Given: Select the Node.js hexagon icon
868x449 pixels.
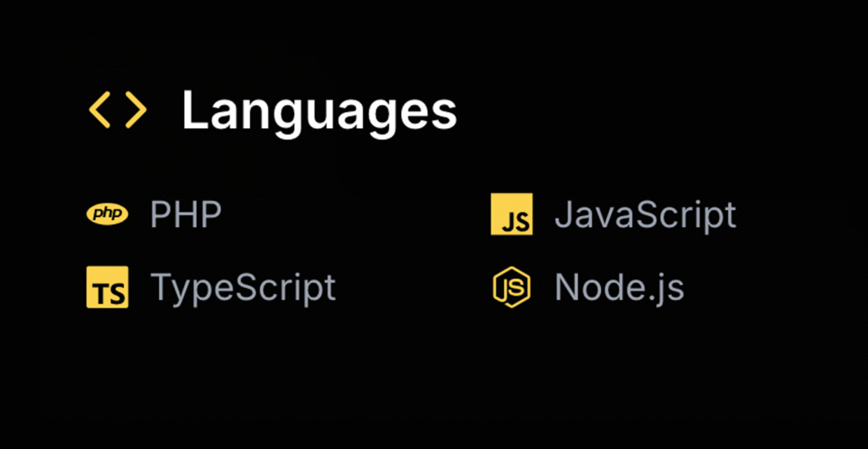Looking at the screenshot, I should [512, 287].
